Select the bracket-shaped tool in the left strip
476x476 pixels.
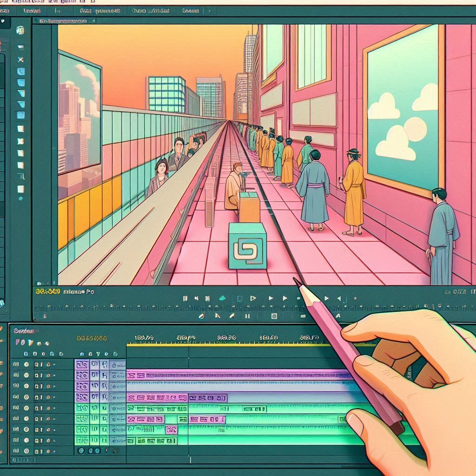pyautogui.click(x=21, y=176)
